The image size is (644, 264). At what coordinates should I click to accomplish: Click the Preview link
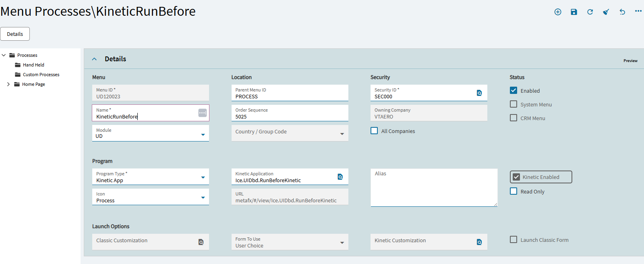[x=630, y=61]
